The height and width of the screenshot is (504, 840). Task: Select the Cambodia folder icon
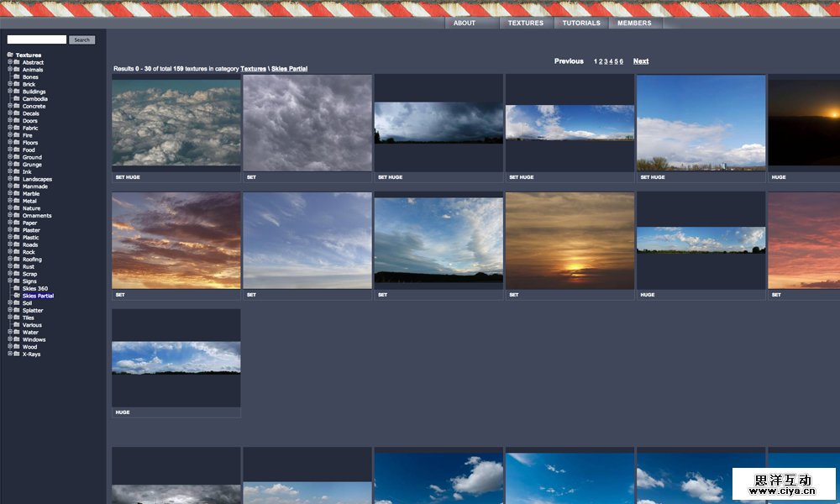click(17, 99)
